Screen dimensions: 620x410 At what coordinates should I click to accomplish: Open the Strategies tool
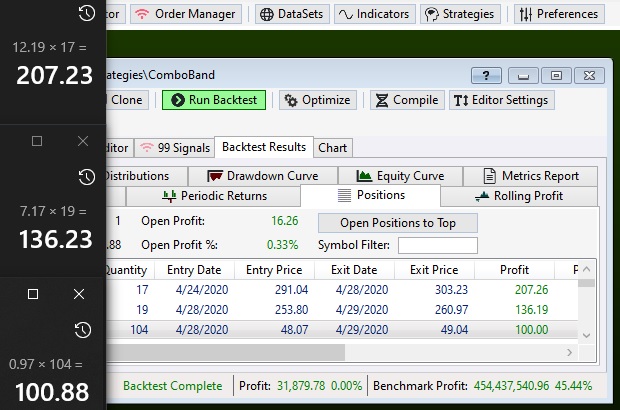click(460, 14)
